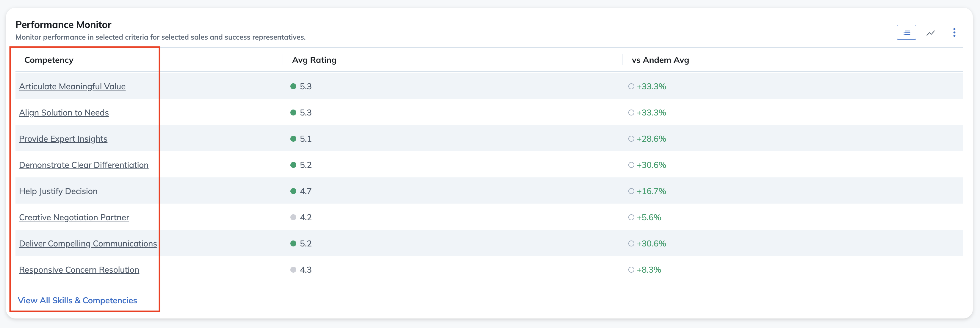
Task: Open Responsive Concern Resolution link
Action: point(79,270)
